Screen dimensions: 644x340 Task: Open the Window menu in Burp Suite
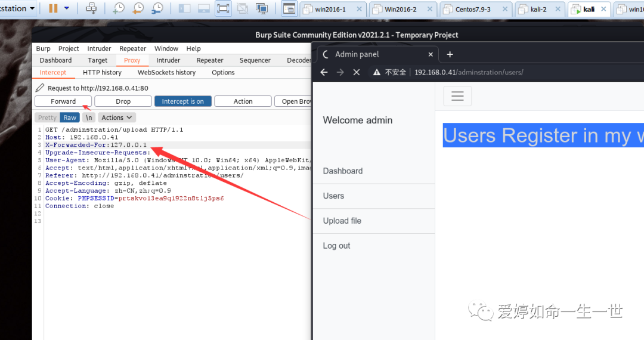(166, 48)
